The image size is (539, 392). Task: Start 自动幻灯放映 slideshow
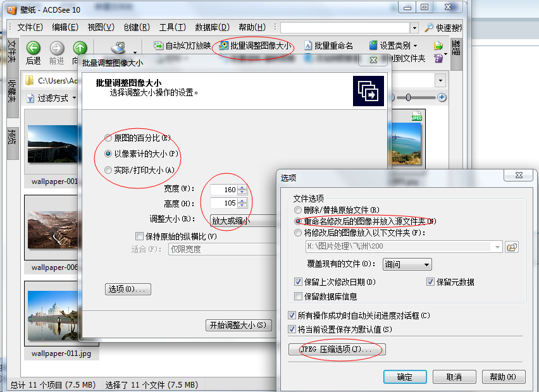coord(182,46)
